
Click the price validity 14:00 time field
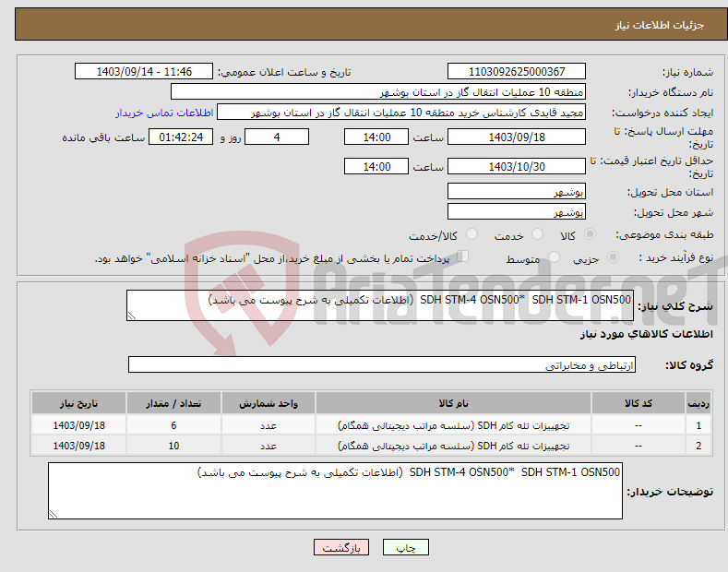376,166
